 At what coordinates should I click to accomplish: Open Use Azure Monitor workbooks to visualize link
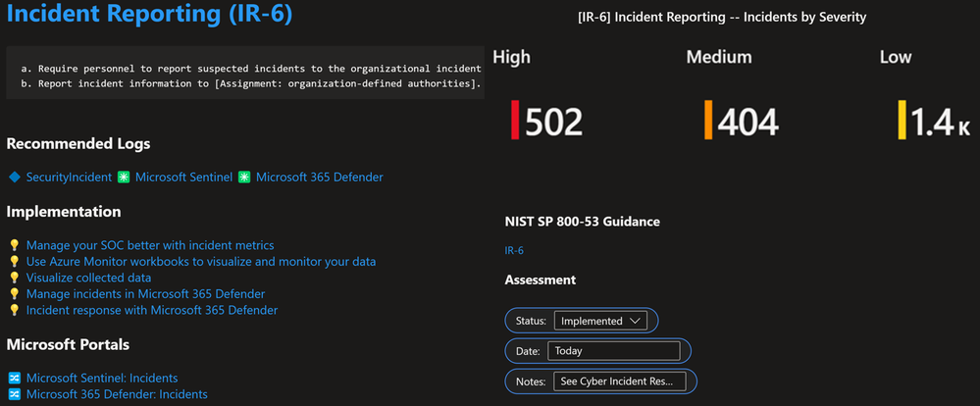pos(201,262)
